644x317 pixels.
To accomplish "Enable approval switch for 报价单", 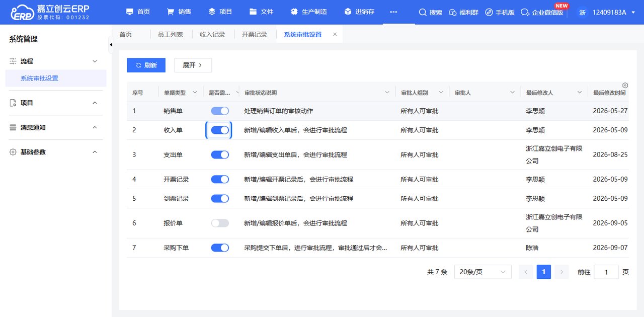I will 220,223.
